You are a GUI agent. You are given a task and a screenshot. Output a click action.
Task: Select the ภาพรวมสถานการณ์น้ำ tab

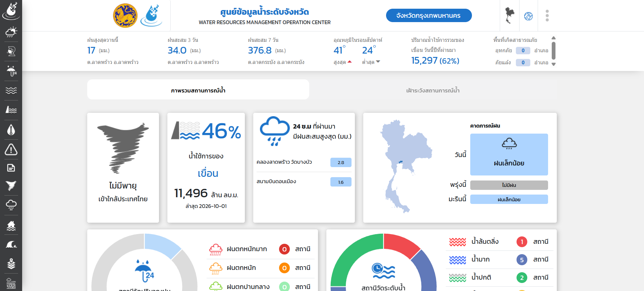click(x=198, y=90)
